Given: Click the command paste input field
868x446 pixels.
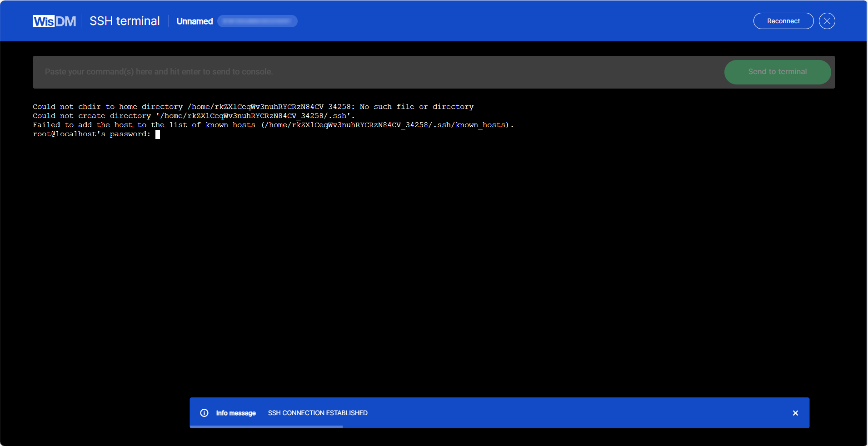Looking at the screenshot, I should [x=364, y=72].
